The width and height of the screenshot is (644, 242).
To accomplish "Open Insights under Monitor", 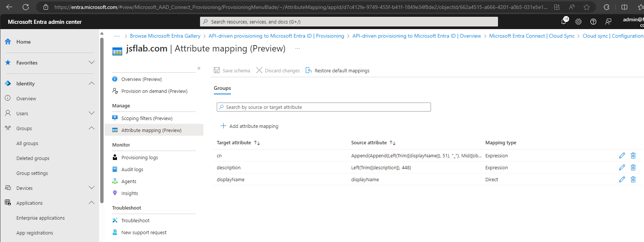I will point(130,193).
